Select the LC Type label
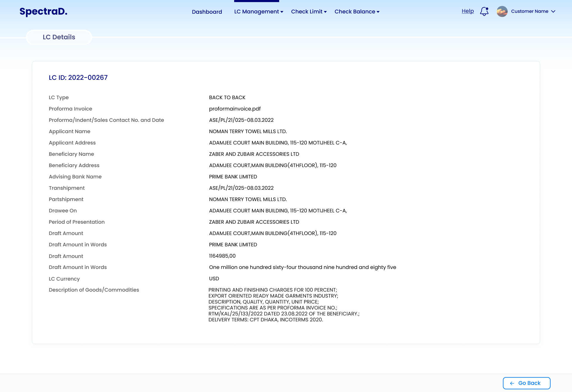The width and height of the screenshot is (572, 392). pos(59,97)
